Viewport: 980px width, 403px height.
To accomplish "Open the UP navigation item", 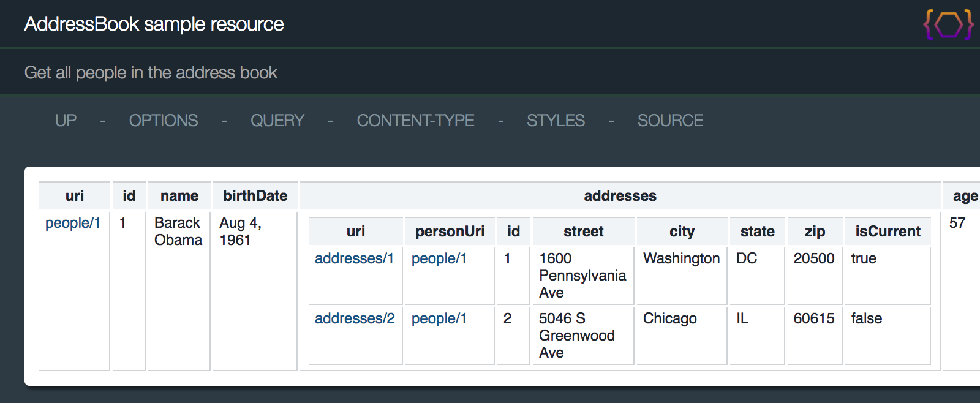I will 66,121.
